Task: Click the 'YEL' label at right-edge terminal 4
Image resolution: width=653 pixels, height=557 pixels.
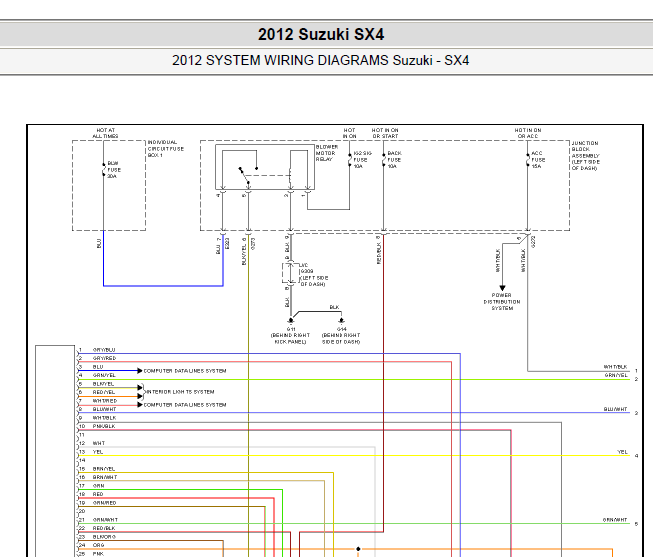Action: tap(622, 452)
